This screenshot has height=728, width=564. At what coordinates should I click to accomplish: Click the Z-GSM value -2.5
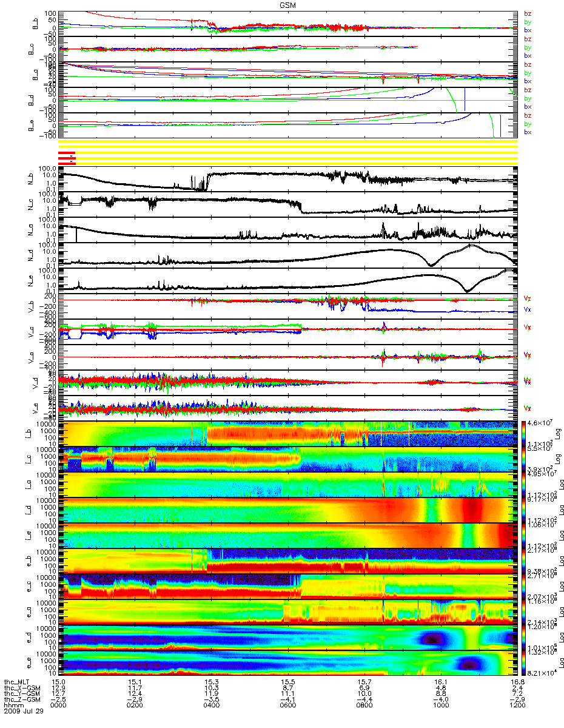[x=58, y=700]
